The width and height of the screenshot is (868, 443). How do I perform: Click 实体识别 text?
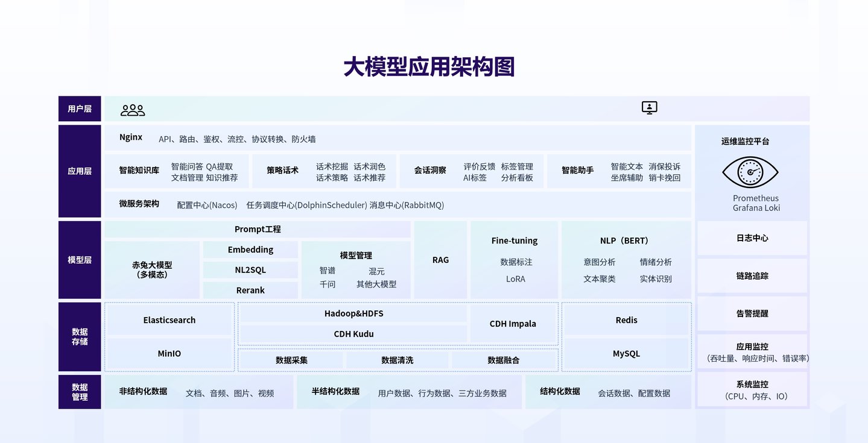click(656, 279)
